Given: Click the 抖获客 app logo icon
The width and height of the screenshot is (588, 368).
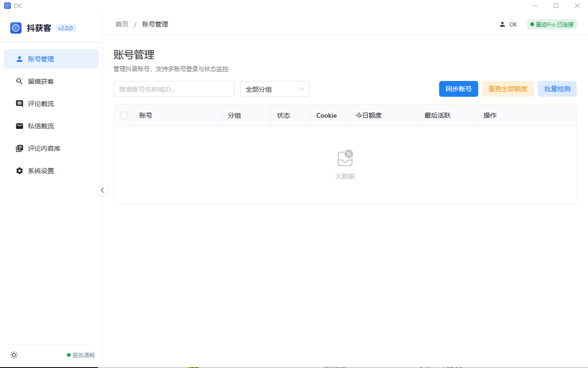Looking at the screenshot, I should click(16, 28).
